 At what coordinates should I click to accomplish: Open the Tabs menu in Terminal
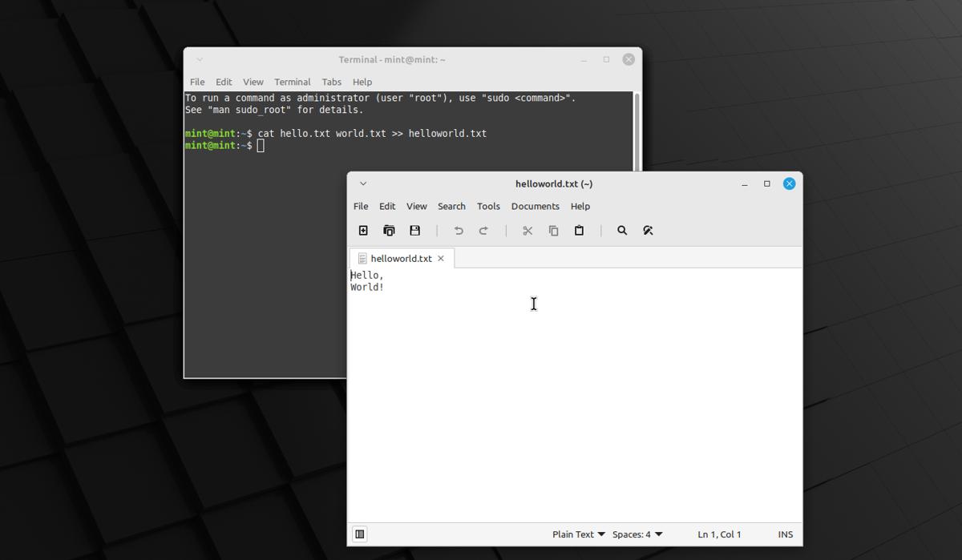pos(331,81)
